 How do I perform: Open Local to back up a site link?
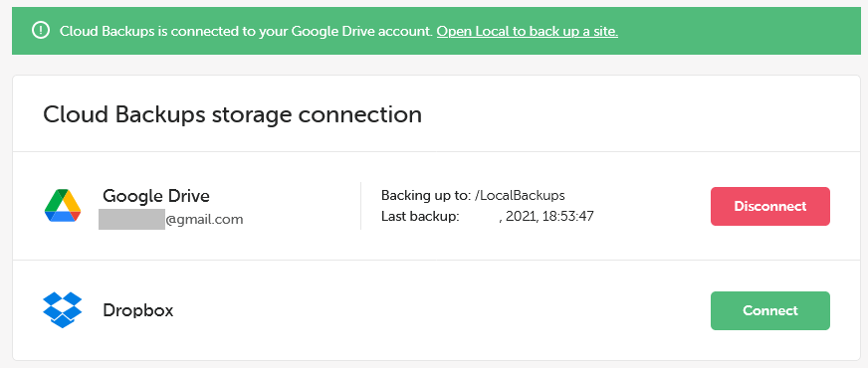point(527,31)
